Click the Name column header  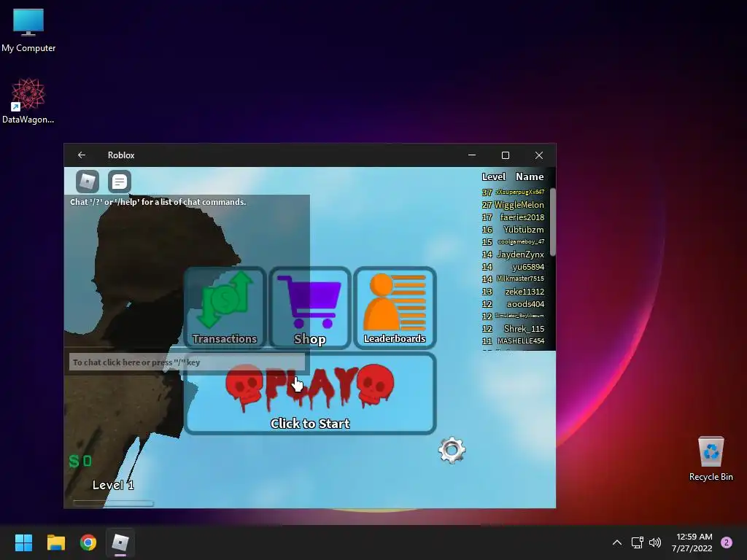tap(530, 176)
